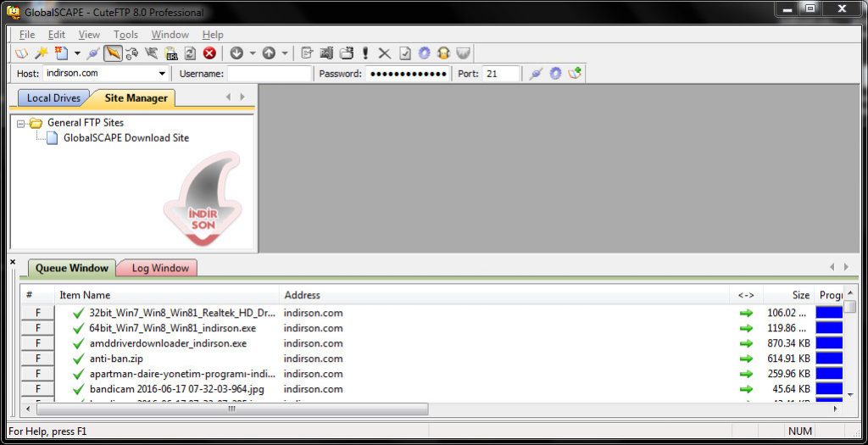Click queue vertical scrollbar down arrow
868x445 pixels.
pos(850,395)
